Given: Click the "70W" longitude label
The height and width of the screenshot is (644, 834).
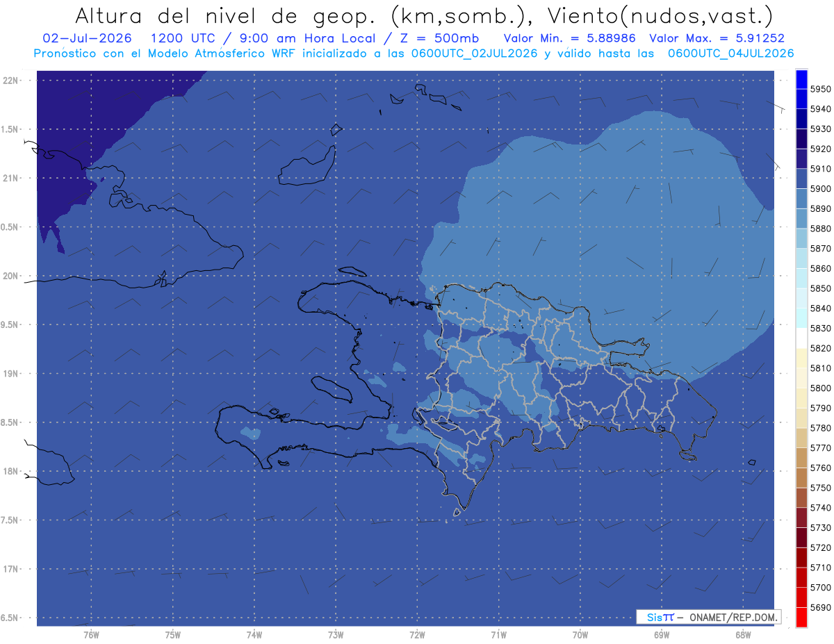Looking at the screenshot, I should click(x=580, y=635).
